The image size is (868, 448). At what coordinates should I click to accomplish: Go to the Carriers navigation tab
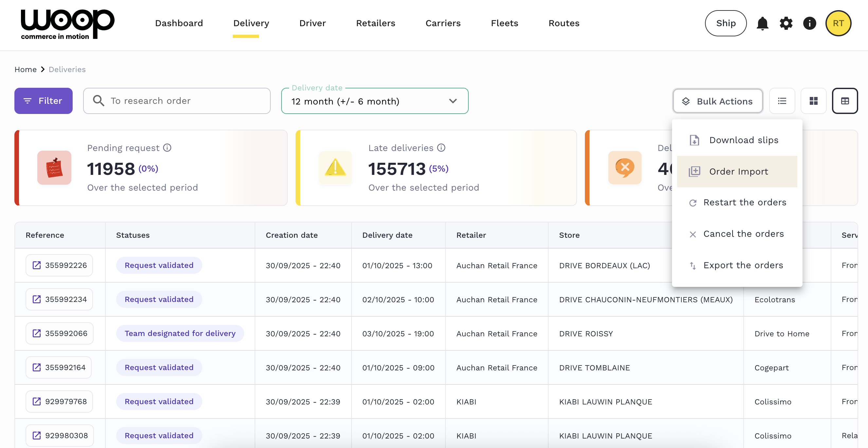click(x=443, y=23)
